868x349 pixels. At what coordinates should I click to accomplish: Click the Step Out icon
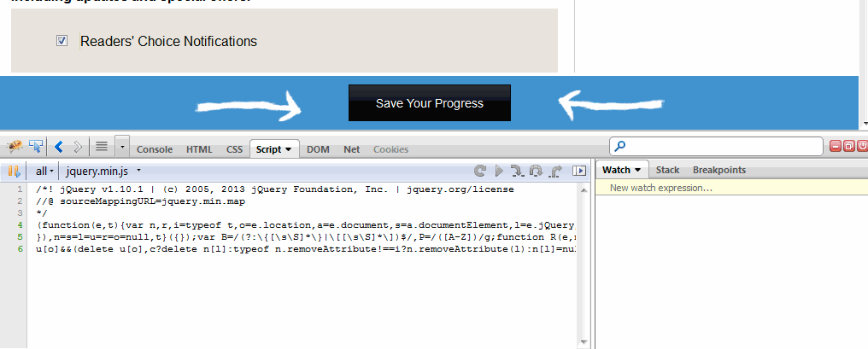[x=555, y=171]
